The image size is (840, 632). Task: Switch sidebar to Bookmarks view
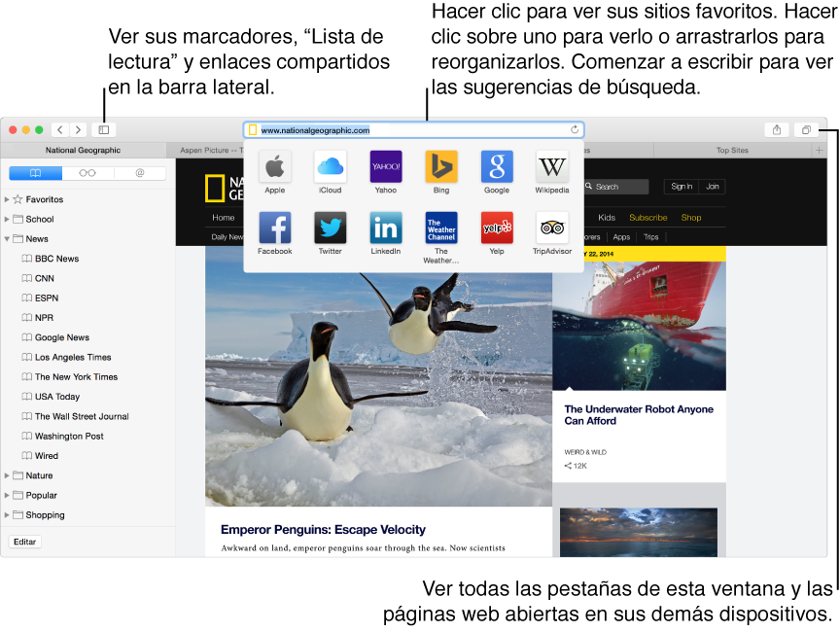click(35, 173)
